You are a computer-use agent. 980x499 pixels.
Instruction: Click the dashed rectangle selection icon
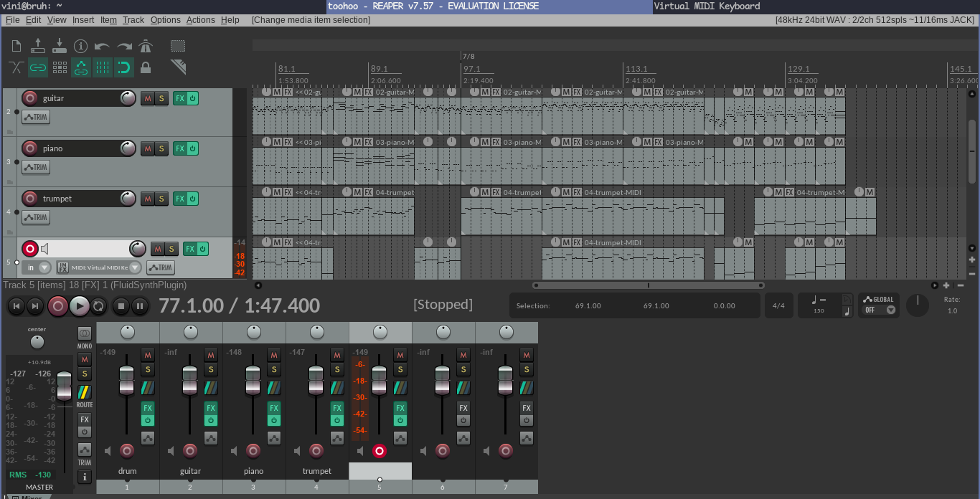click(178, 47)
